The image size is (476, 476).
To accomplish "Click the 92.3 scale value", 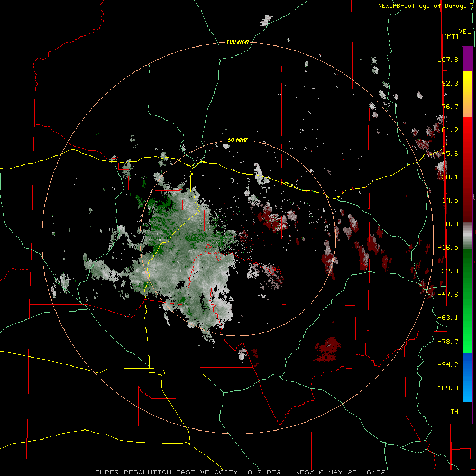I will (450, 83).
